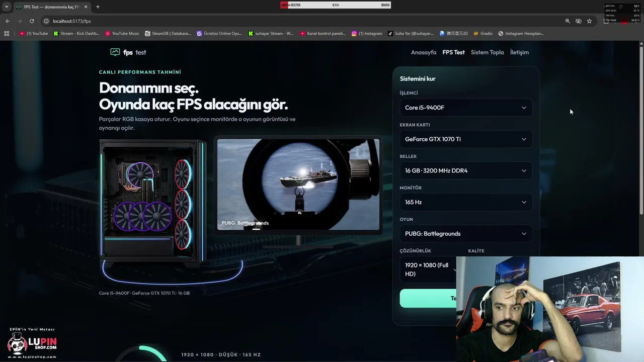
Task: Open the SteamDB Database bookmark
Action: point(168,34)
